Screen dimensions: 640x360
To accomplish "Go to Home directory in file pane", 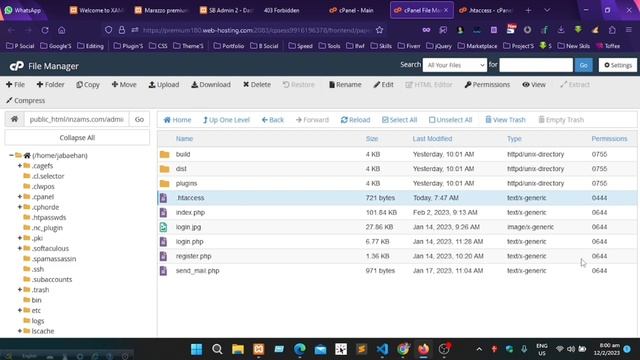I will coord(177,120).
